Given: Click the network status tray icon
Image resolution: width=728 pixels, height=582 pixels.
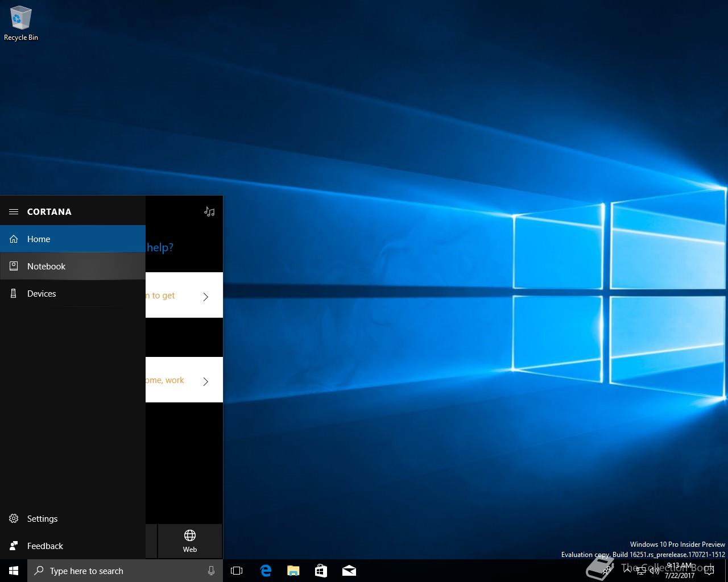Looking at the screenshot, I should click(x=641, y=571).
